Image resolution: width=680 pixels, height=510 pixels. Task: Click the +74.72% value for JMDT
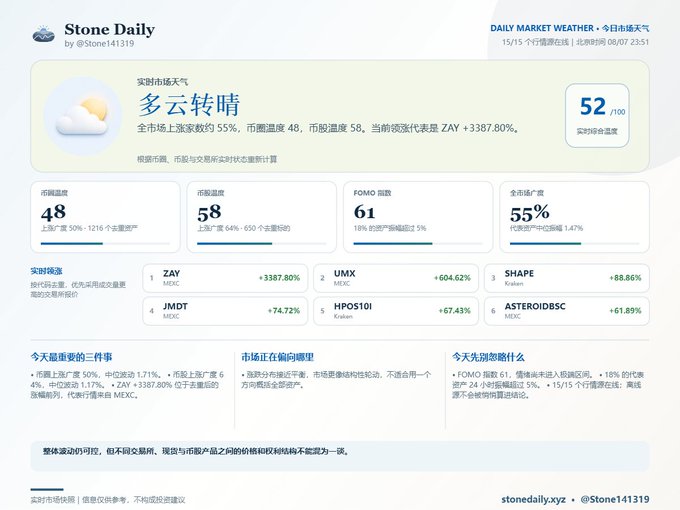point(284,311)
